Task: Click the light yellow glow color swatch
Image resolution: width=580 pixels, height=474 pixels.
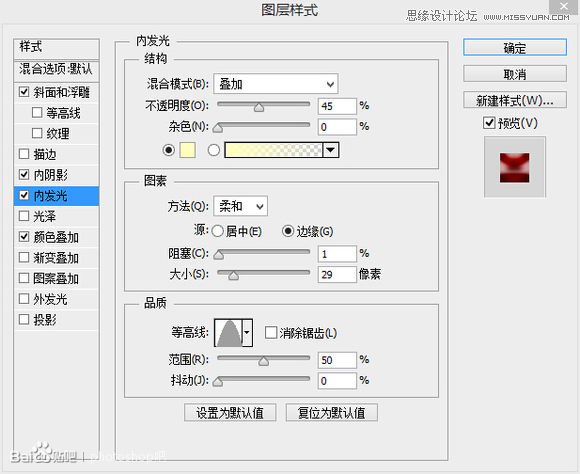Action: (x=187, y=150)
